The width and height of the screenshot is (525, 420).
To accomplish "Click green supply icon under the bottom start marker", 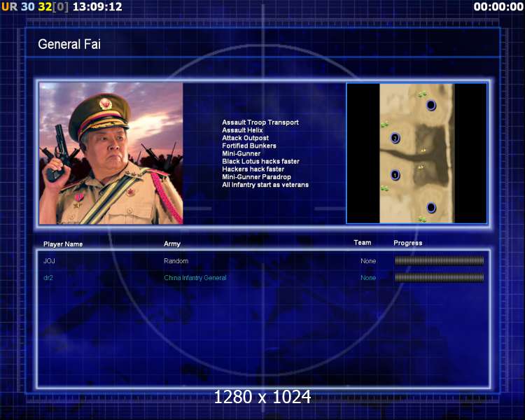I will 423,219.
